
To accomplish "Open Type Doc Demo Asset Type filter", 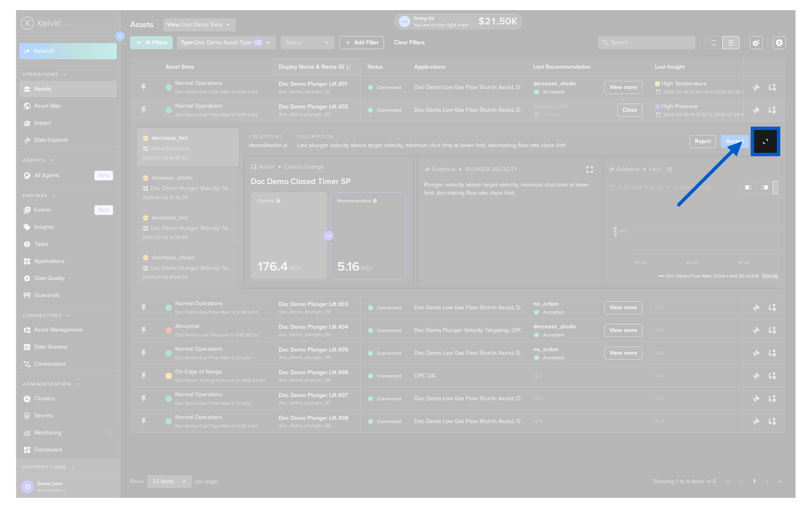I will [226, 43].
